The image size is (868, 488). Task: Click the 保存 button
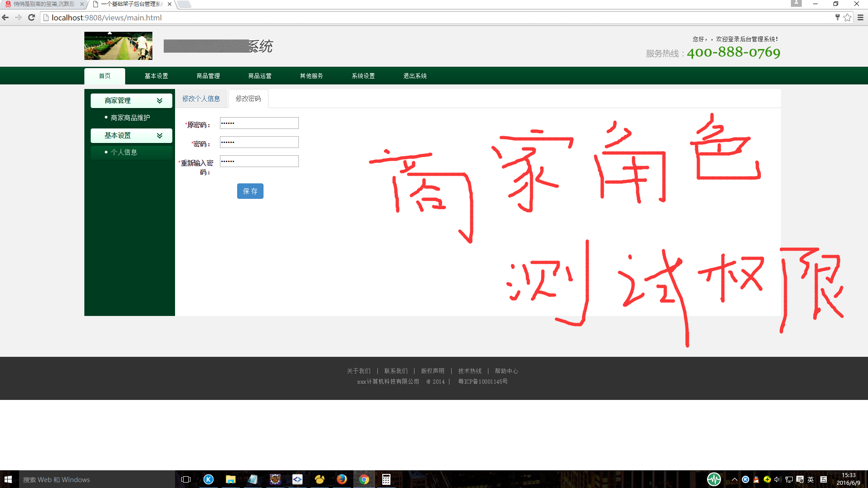click(x=250, y=191)
